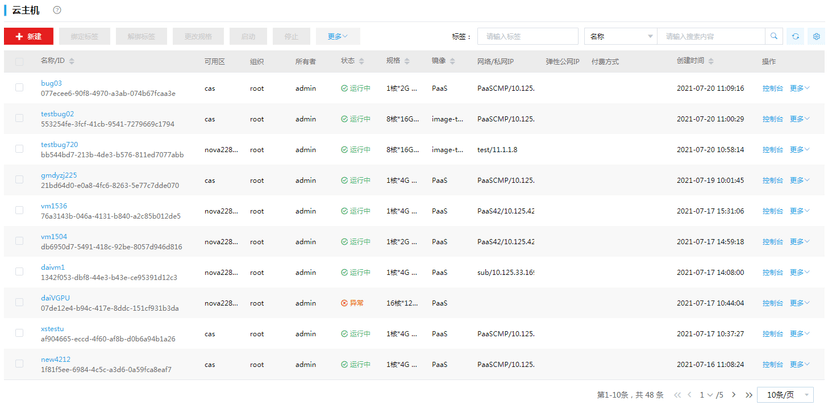Screen dimensions: 828x406
Task: Go to next page arrow
Action: pos(734,395)
